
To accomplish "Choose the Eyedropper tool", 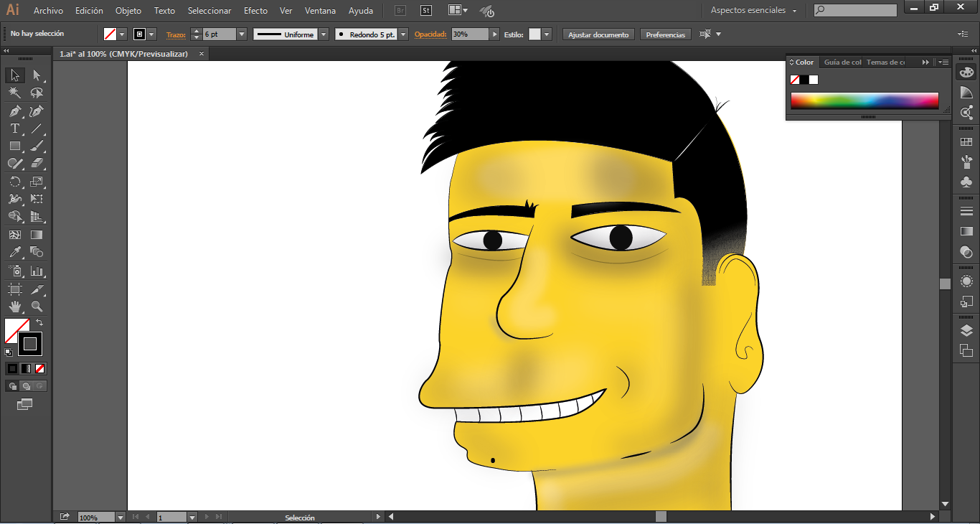I will point(14,253).
